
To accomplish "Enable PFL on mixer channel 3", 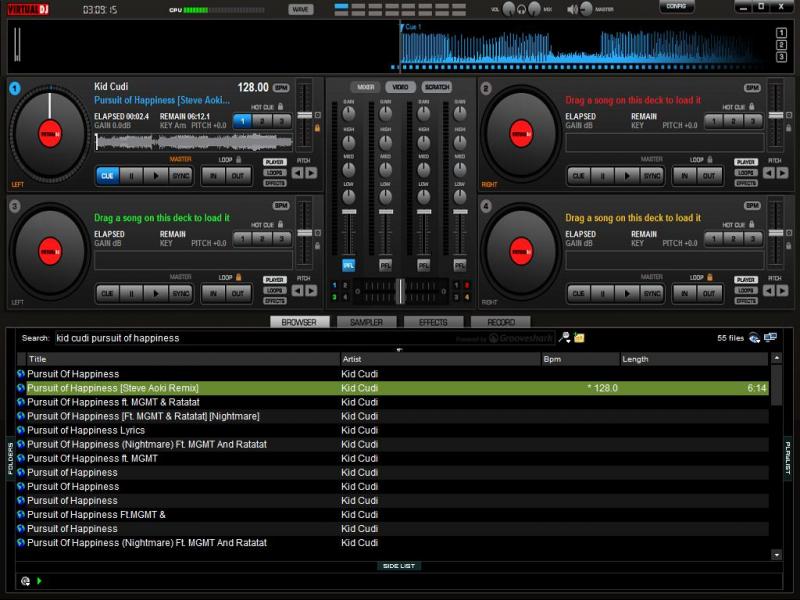I will coord(423,265).
